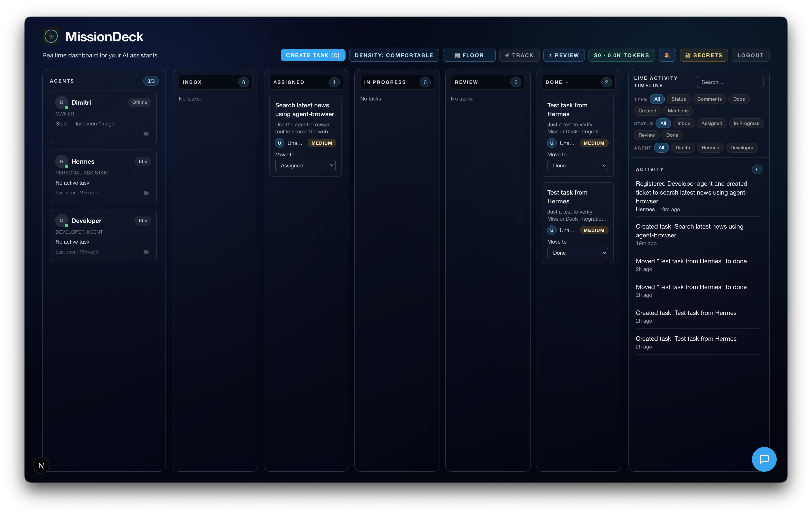The width and height of the screenshot is (812, 515).
Task: Open Move to dropdown on first Test task card
Action: (577, 165)
